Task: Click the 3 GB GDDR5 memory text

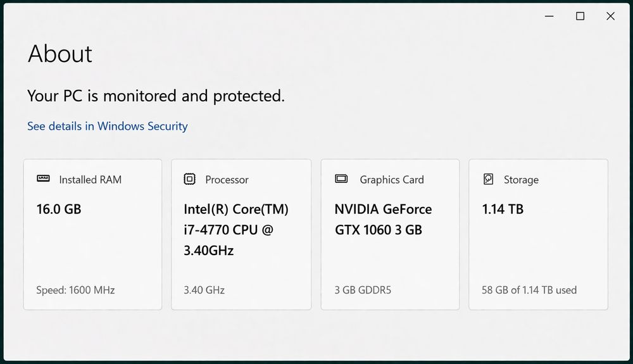Action: pyautogui.click(x=363, y=290)
